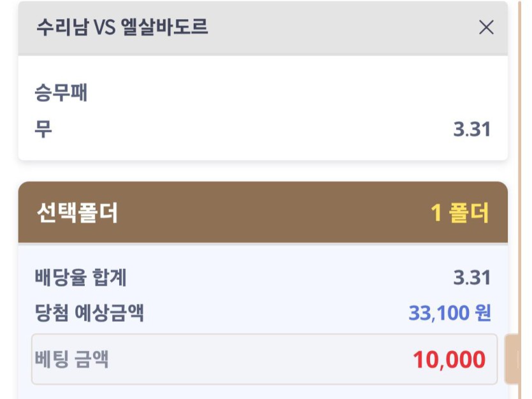Image resolution: width=532 pixels, height=399 pixels.
Task: Click the blue 33,100 원 payout amount
Action: coord(449,313)
